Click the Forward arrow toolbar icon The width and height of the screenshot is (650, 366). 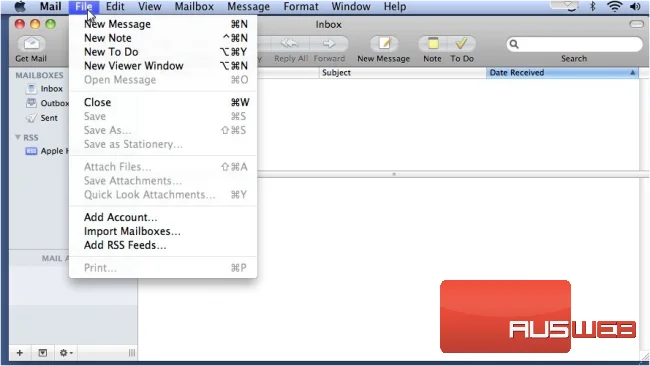[x=329, y=44]
